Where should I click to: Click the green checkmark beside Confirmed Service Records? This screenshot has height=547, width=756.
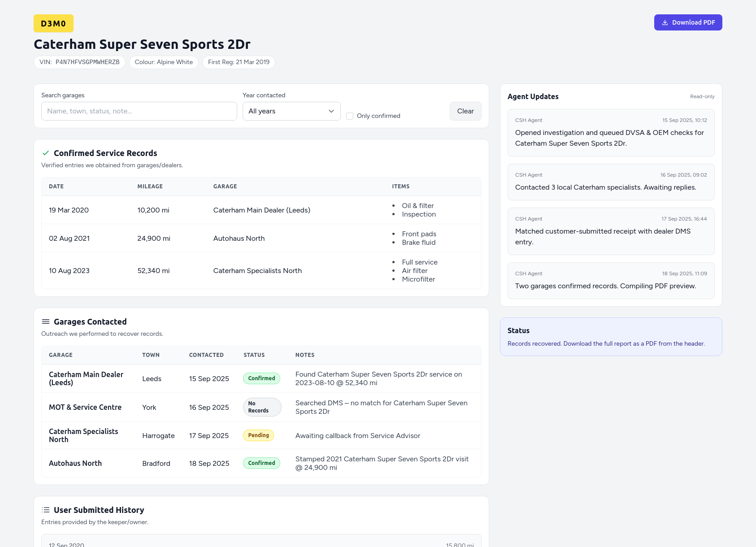45,153
